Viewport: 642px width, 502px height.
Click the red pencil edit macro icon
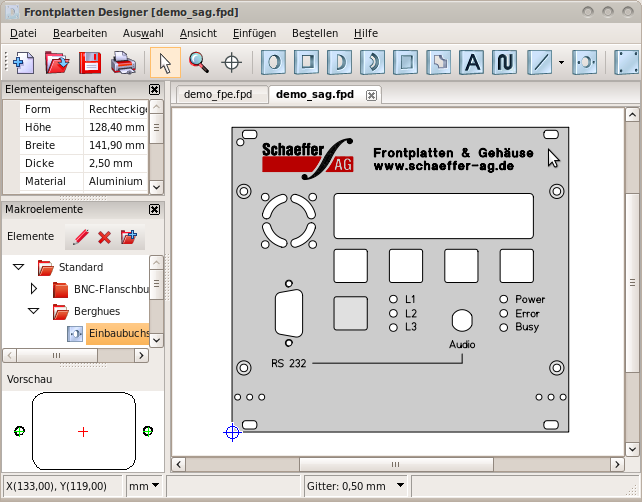point(81,237)
